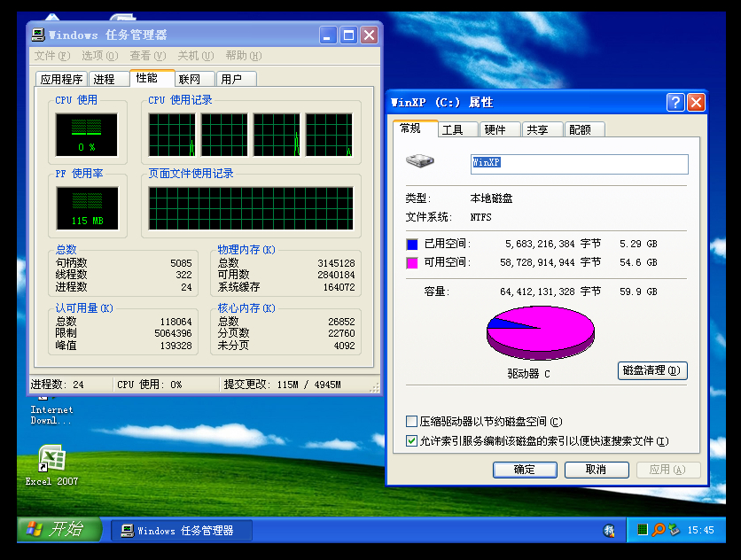Viewport: 741px width, 560px height.
Task: Click the safely remove hardware tray icon
Action: (x=673, y=530)
